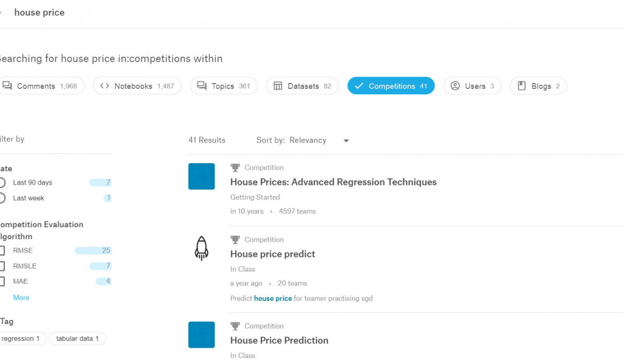The height and width of the screenshot is (364, 624).
Task: Open the House Price Prediction competition link
Action: click(279, 340)
